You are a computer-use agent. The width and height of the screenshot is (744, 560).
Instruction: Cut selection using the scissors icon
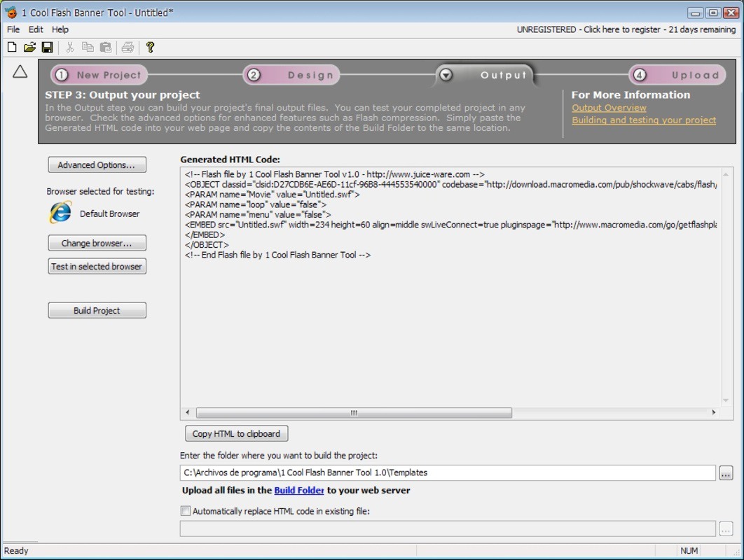[70, 47]
